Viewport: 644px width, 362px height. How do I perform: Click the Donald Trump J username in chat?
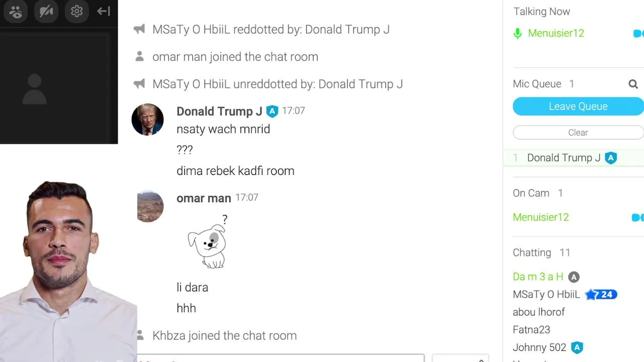point(219,111)
